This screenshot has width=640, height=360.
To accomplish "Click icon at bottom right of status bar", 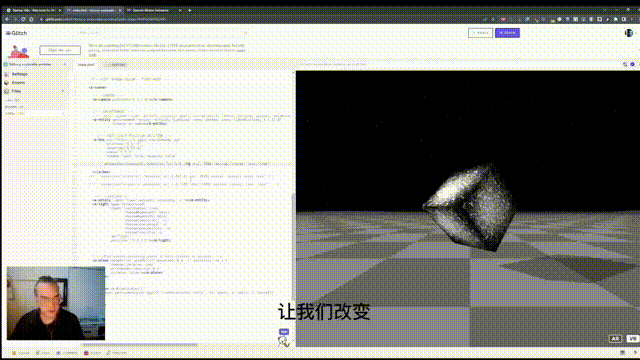I will 635,353.
